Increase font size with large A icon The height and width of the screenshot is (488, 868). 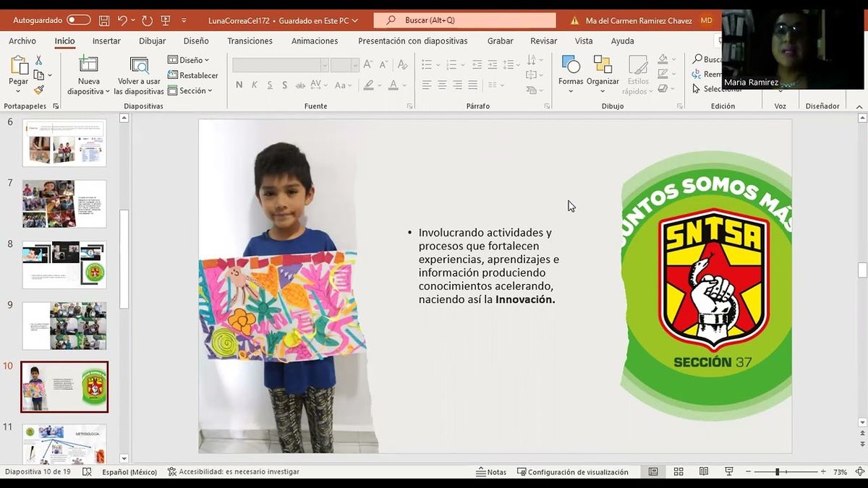point(368,65)
